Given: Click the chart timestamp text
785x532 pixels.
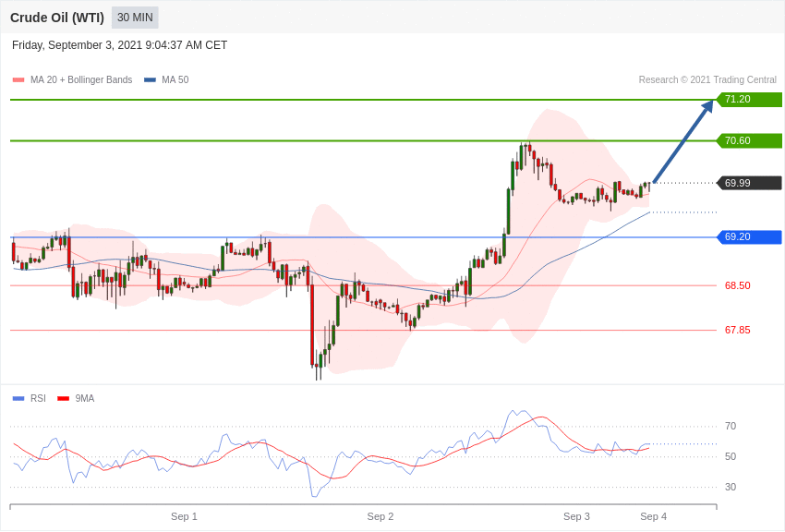Looking at the screenshot, I should click(x=119, y=45).
